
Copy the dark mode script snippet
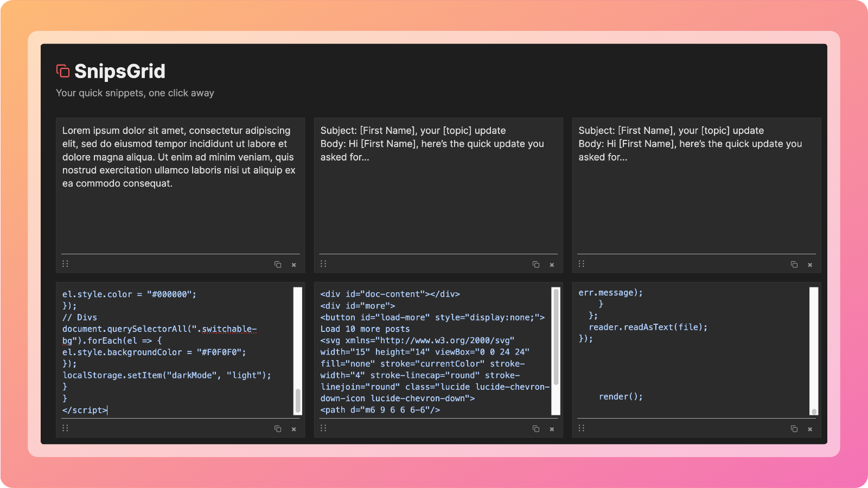(278, 428)
